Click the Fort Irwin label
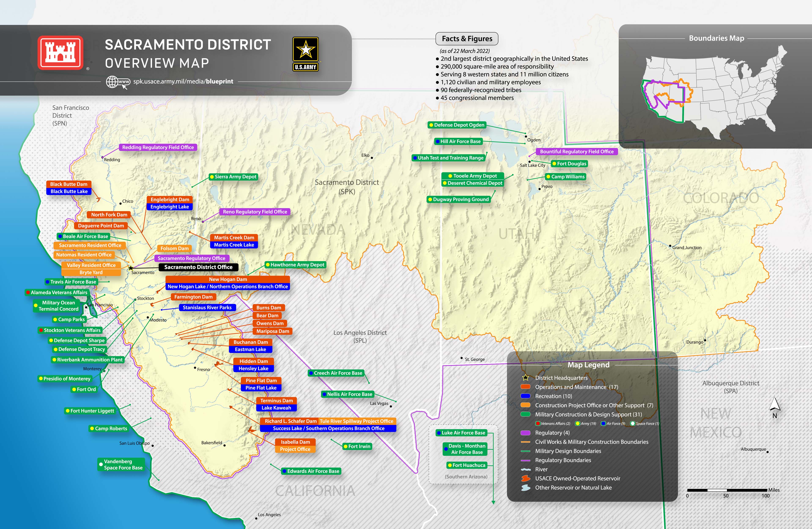This screenshot has width=812, height=529. coord(357,447)
